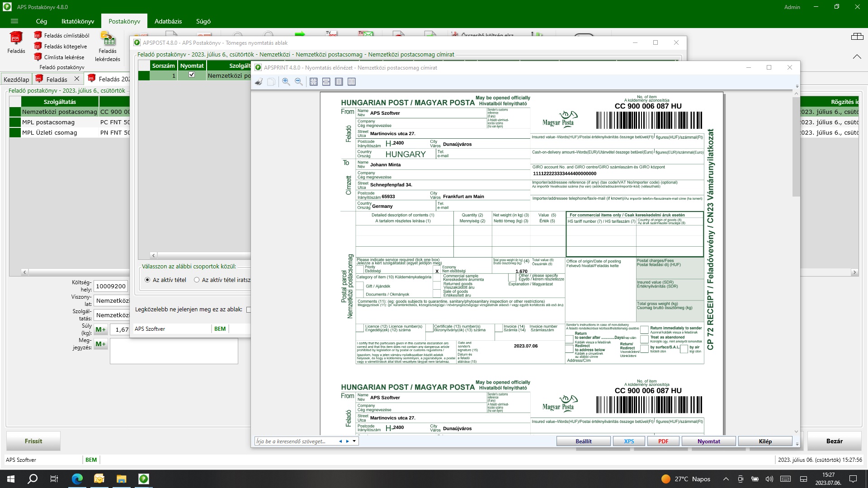Export preview as XPS
The height and width of the screenshot is (488, 868).
point(629,441)
